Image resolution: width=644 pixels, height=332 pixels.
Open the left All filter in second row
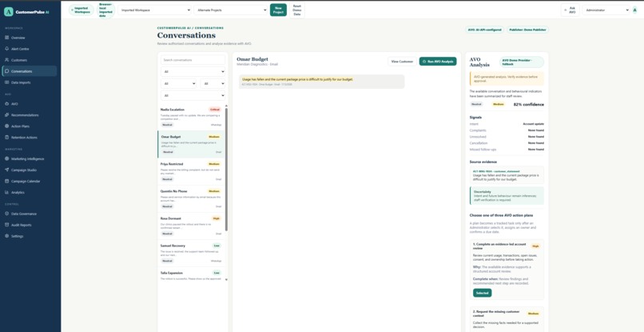[178, 83]
